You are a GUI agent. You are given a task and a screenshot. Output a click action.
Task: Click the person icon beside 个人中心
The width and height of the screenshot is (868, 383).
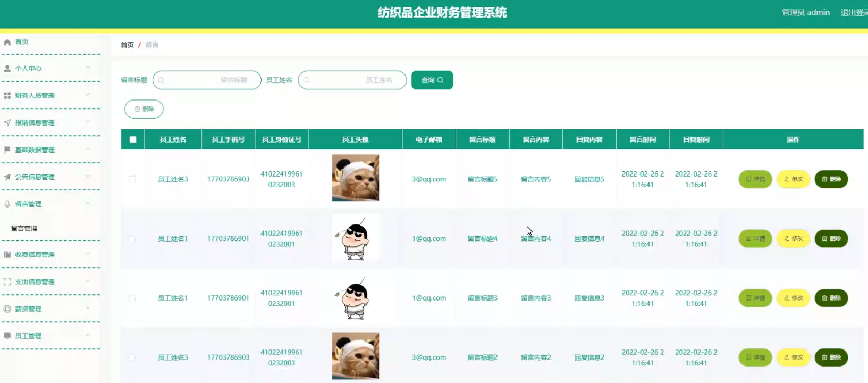(x=7, y=69)
